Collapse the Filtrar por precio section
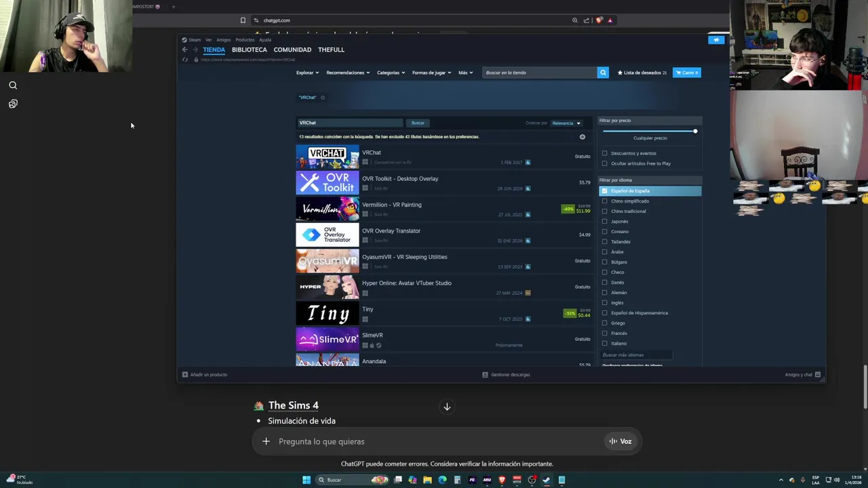 point(650,121)
